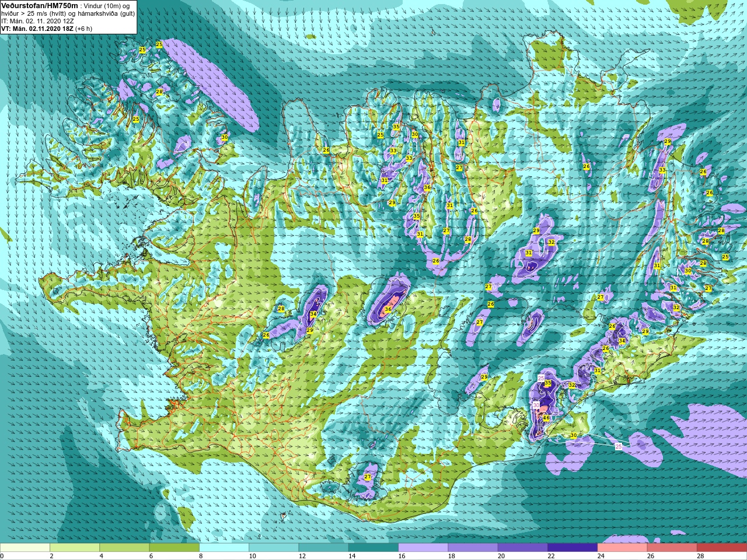Image resolution: width=747 pixels, height=560 pixels.
Task: Click legend scale label '18'
Action: [452, 556]
